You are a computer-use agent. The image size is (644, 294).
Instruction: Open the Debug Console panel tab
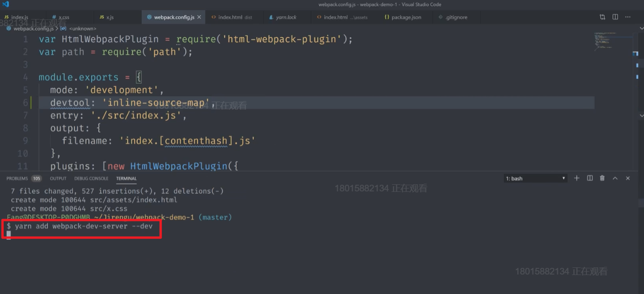tap(91, 179)
